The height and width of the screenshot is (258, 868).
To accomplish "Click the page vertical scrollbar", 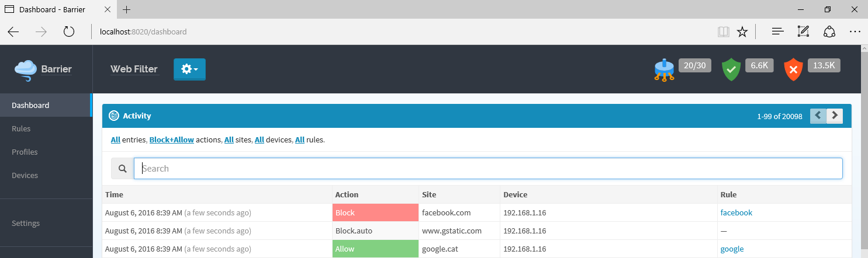I will coord(864,152).
